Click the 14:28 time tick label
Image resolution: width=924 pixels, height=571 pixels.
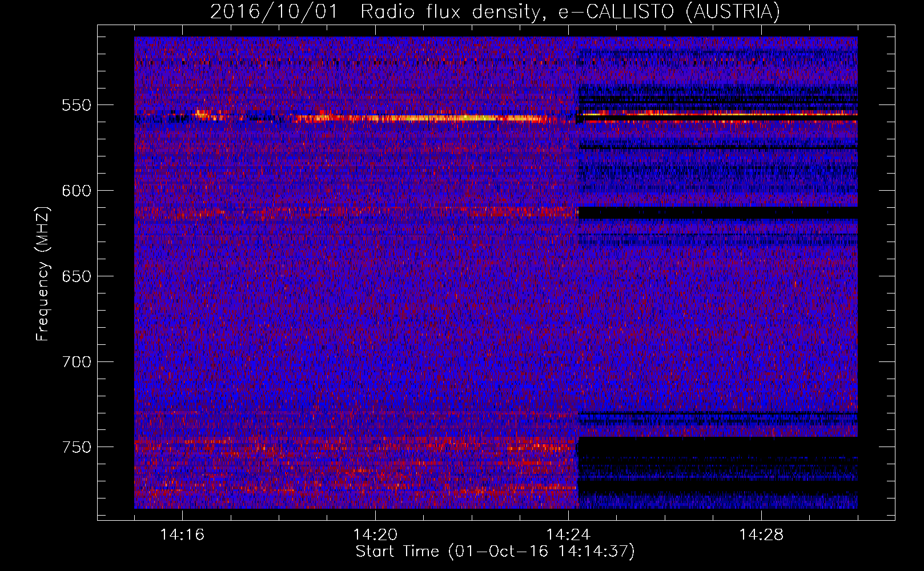[761, 535]
